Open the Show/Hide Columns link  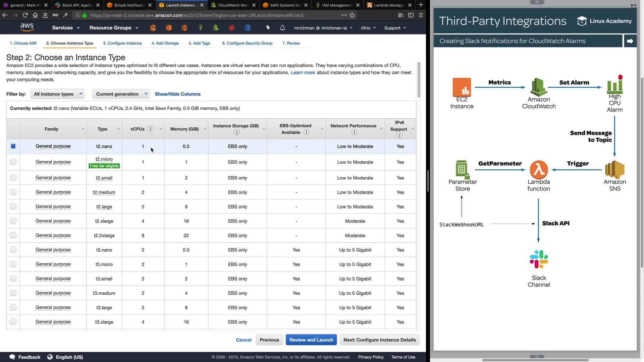pos(177,94)
